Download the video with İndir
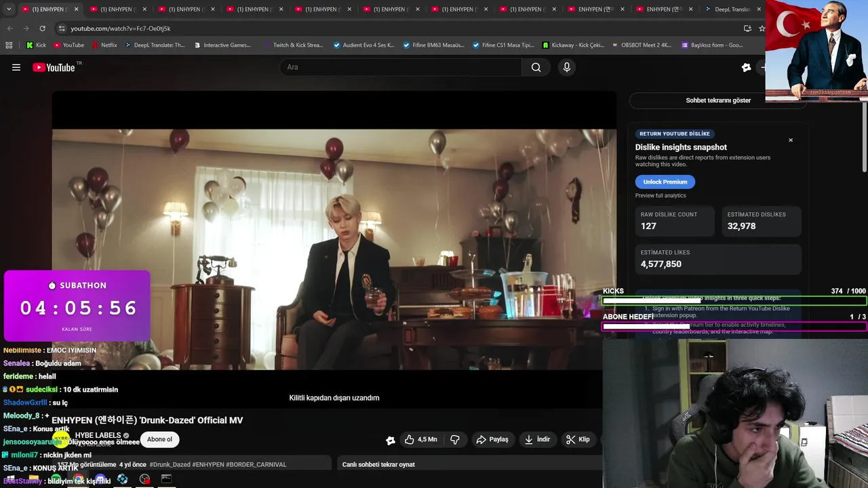868x488 pixels. click(537, 439)
